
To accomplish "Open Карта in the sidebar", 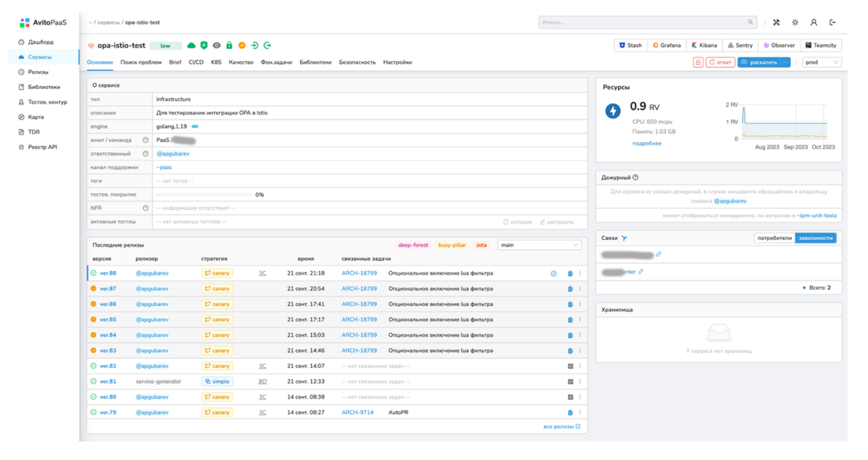I will (36, 117).
